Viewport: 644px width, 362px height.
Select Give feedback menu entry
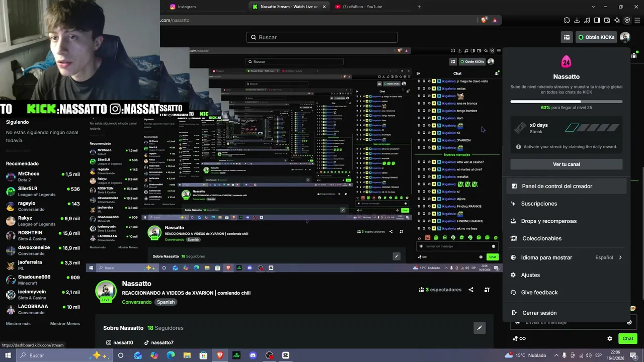567,293
